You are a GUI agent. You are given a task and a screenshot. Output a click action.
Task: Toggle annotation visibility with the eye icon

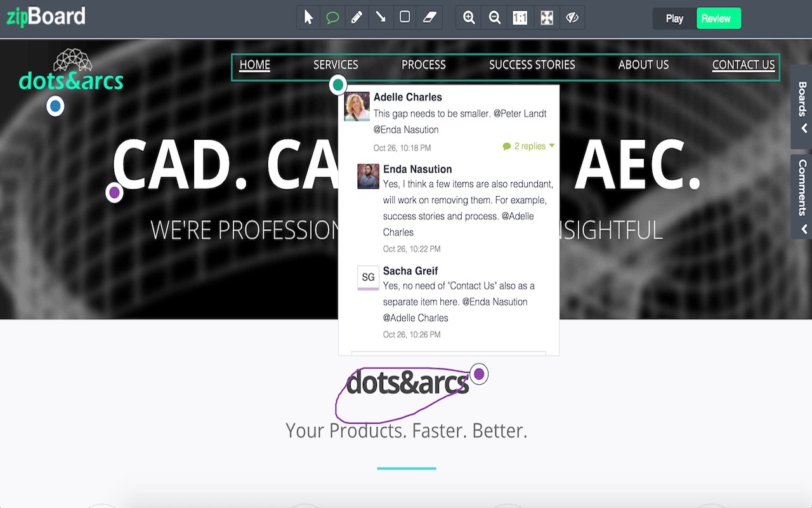pos(572,18)
